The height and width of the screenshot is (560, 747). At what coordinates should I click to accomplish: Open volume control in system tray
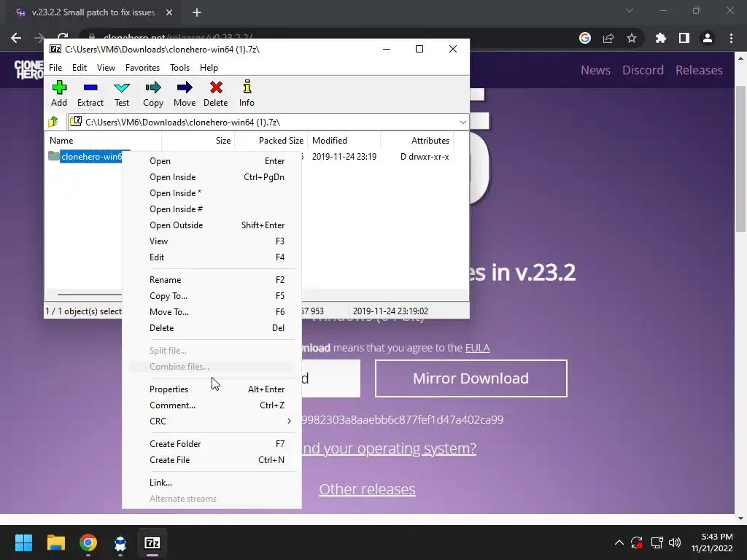(x=675, y=542)
